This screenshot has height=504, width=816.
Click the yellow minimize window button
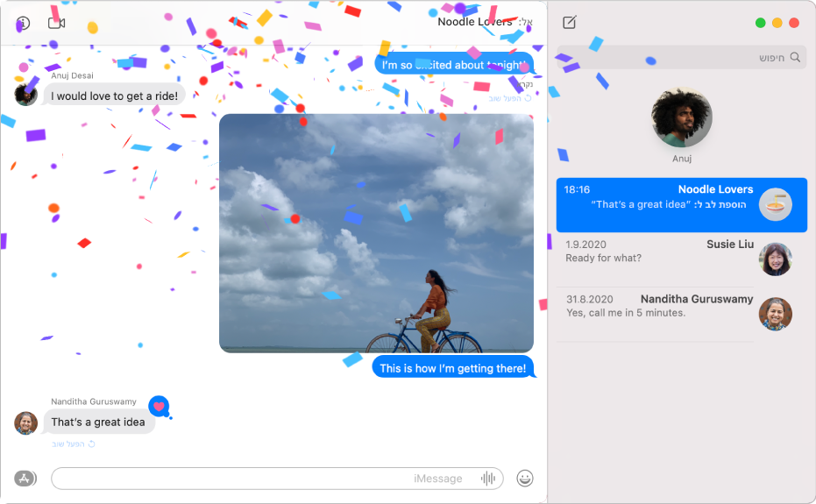pos(777,23)
